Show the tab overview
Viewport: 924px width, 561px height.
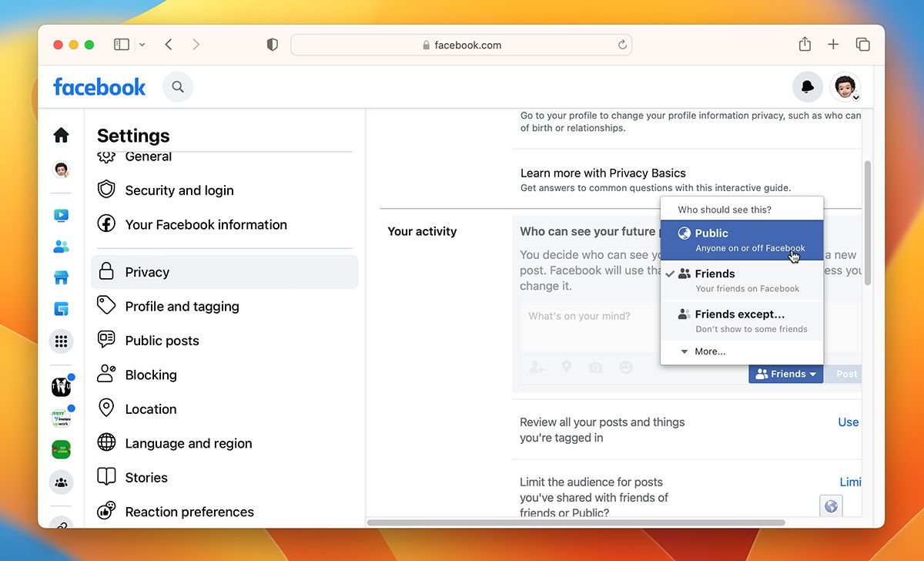pos(863,45)
